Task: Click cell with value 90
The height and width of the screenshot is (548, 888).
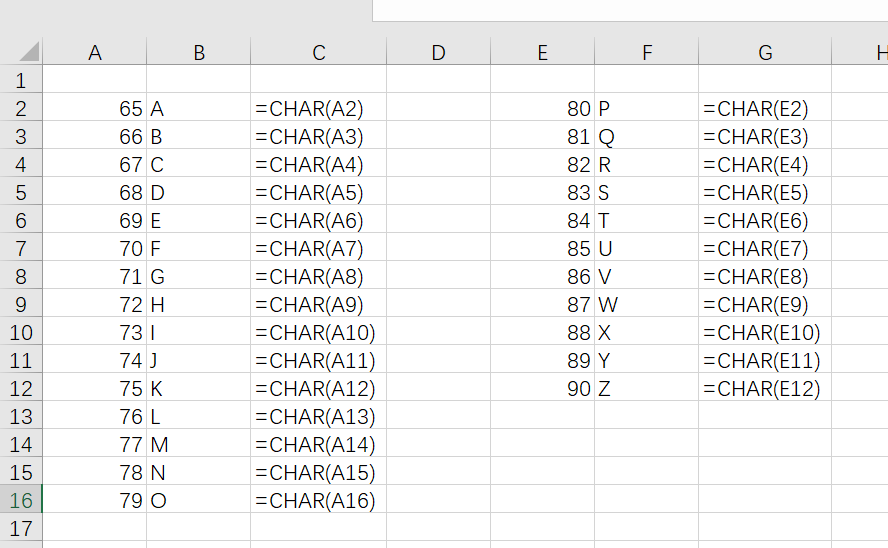Action: (x=543, y=388)
